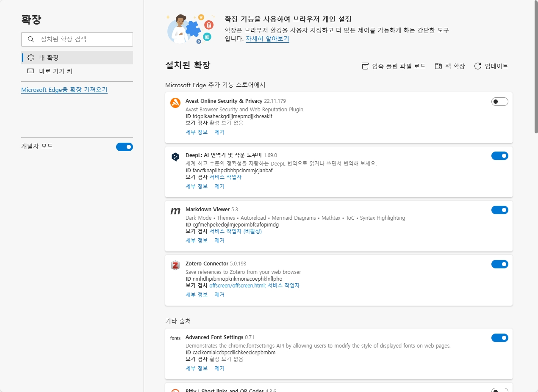Open 세부 정보 for Markdown Viewer

[x=197, y=240]
